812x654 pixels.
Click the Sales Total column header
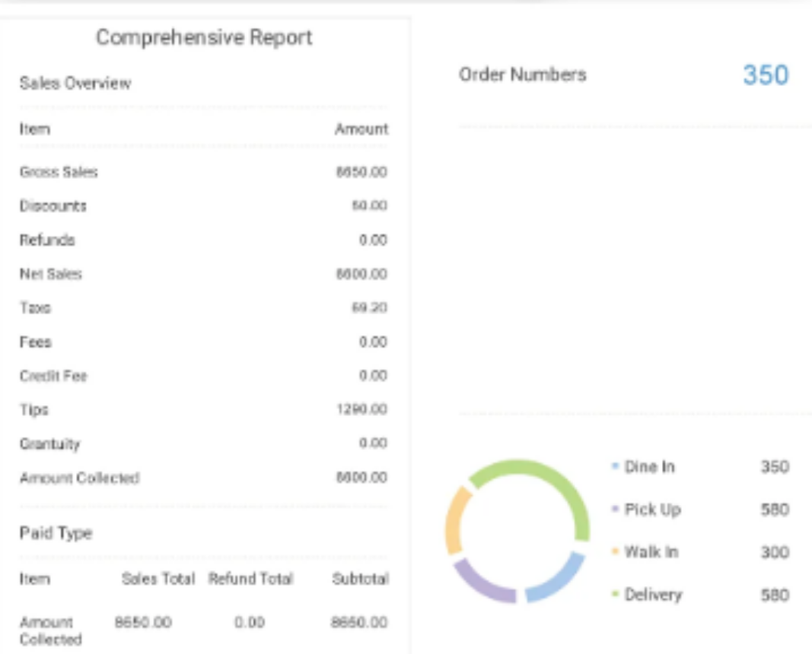click(x=158, y=579)
